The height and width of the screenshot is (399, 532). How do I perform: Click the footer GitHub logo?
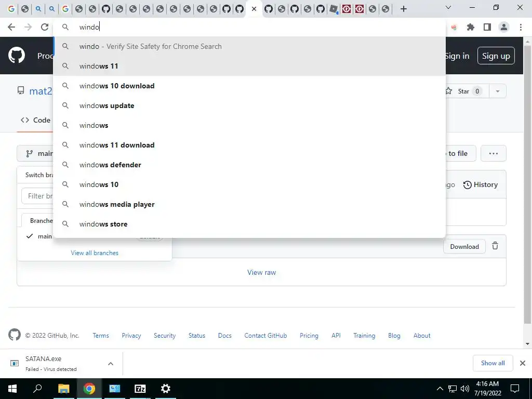click(15, 335)
